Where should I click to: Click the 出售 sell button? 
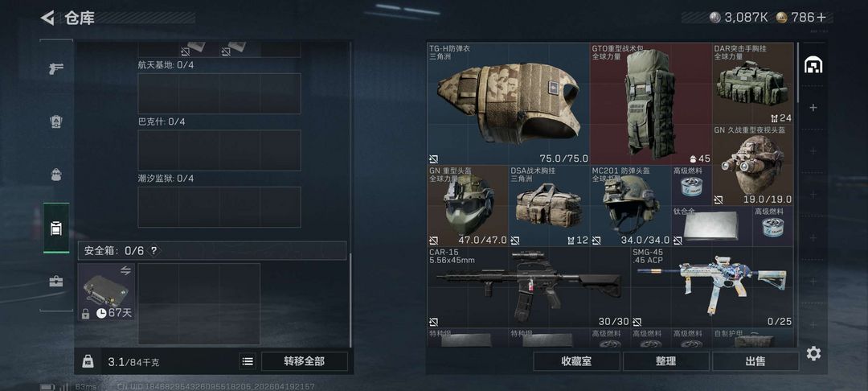[755, 361]
